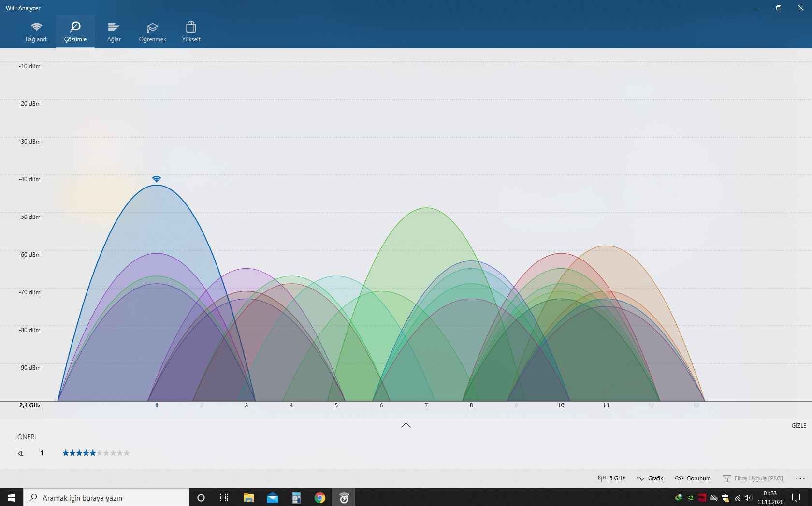Open the Görünüm view options
812x506 pixels.
(x=693, y=478)
